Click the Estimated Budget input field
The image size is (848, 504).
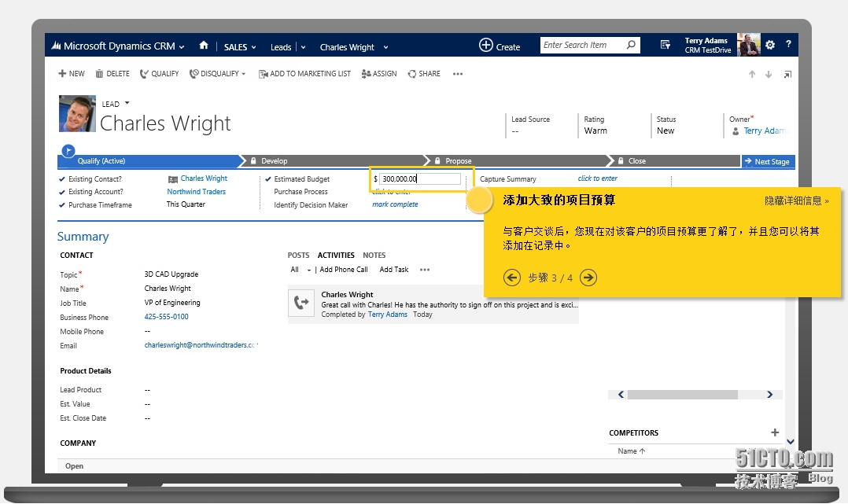coord(420,179)
